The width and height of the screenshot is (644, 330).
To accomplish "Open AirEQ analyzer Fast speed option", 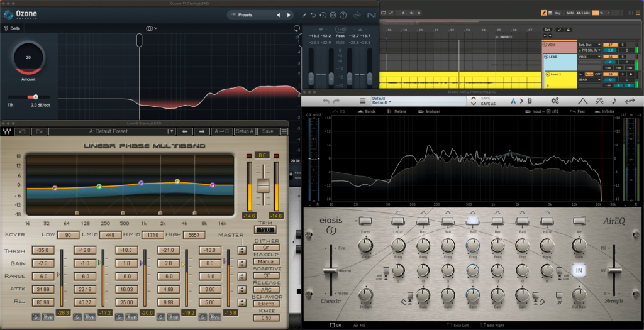I will pyautogui.click(x=577, y=111).
